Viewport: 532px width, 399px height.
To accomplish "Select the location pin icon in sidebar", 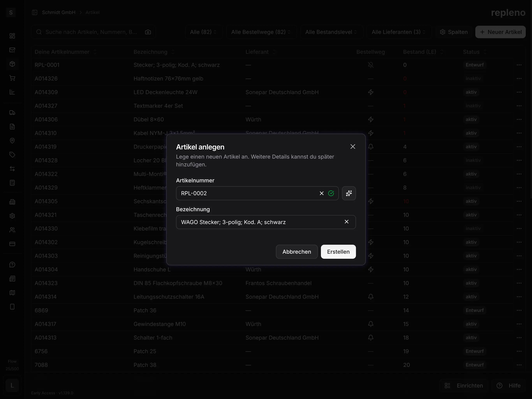I will coord(12,140).
